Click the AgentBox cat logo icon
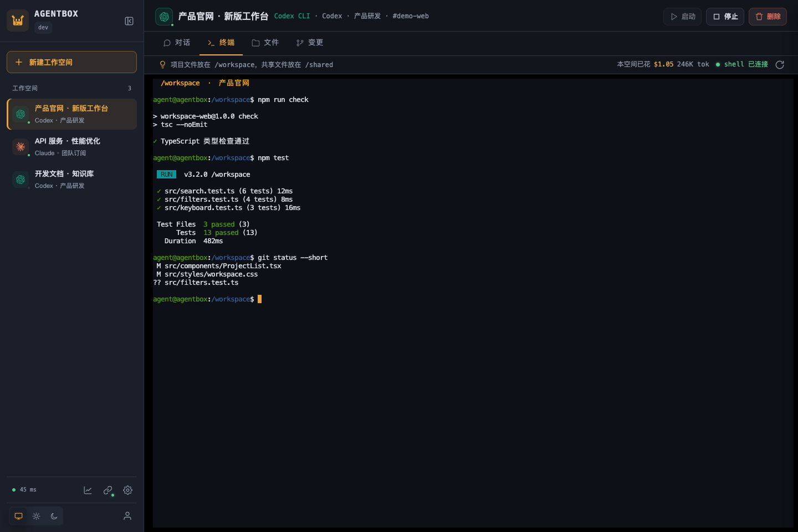 [18, 21]
